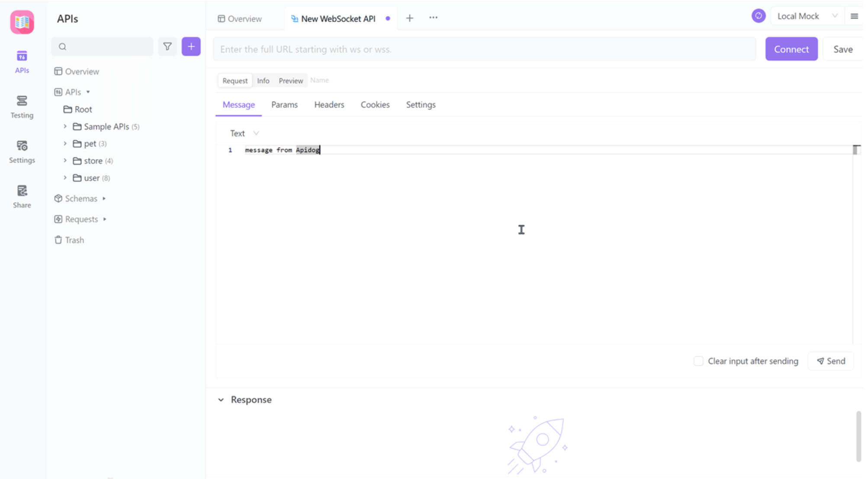Image resolution: width=868 pixels, height=479 pixels.
Task: Toggle the Clear input after sending checkbox
Action: 699,361
